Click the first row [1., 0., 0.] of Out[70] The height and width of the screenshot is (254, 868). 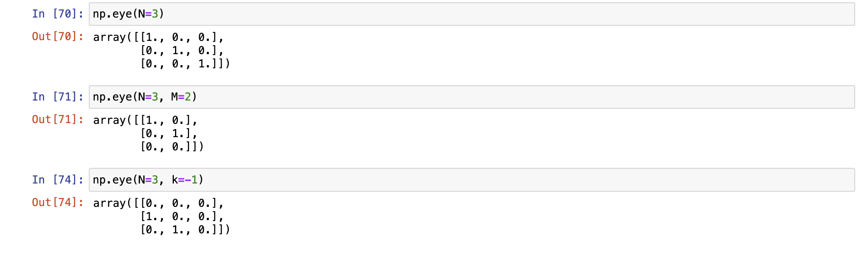[x=182, y=37]
